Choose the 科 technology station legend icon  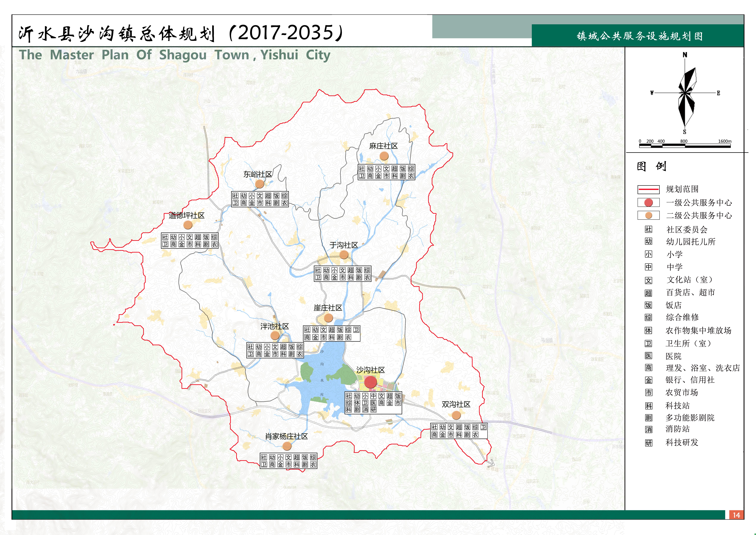pyautogui.click(x=648, y=406)
